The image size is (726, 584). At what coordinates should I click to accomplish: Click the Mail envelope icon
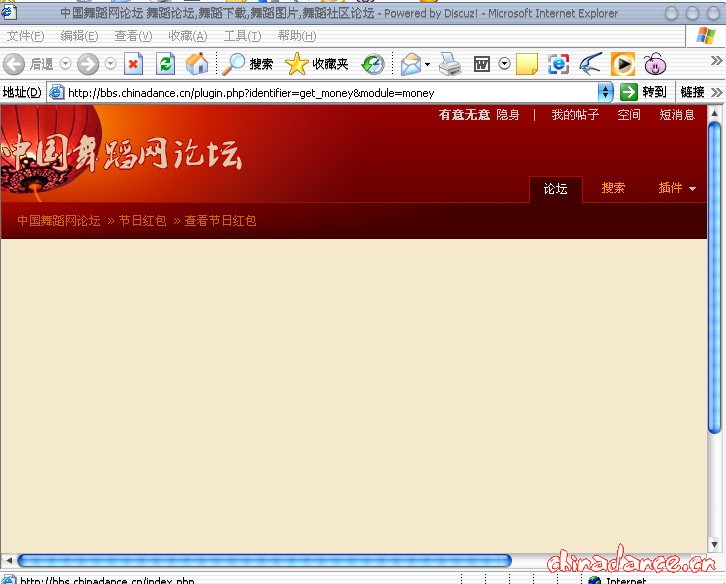[x=411, y=64]
